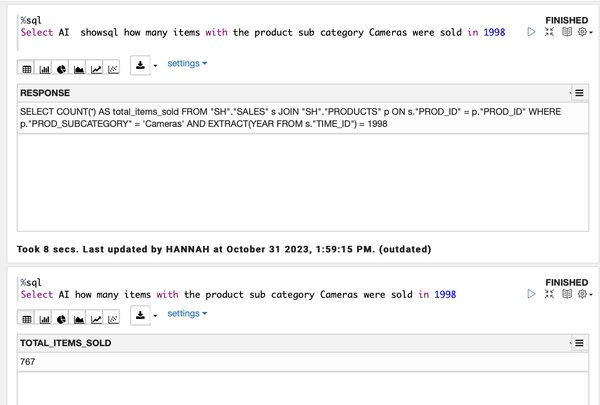The image size is (600, 405).
Task: Toggle editor visibility in the second paragraph
Action: pos(549,294)
